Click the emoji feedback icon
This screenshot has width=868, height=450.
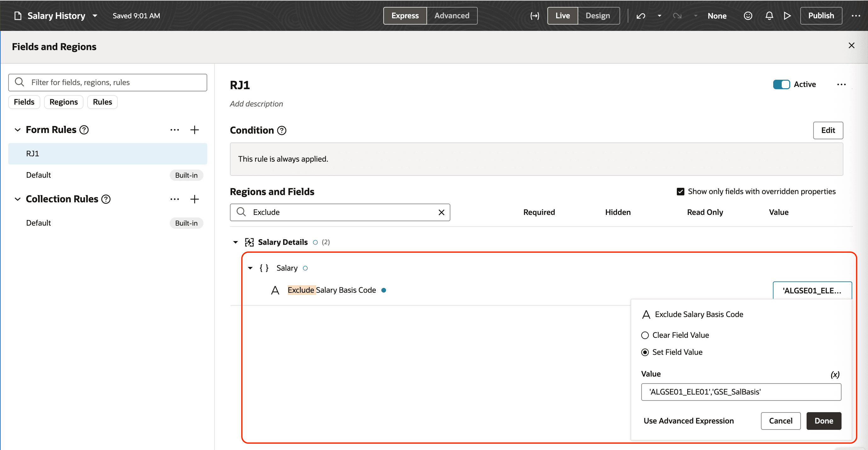[x=748, y=15]
